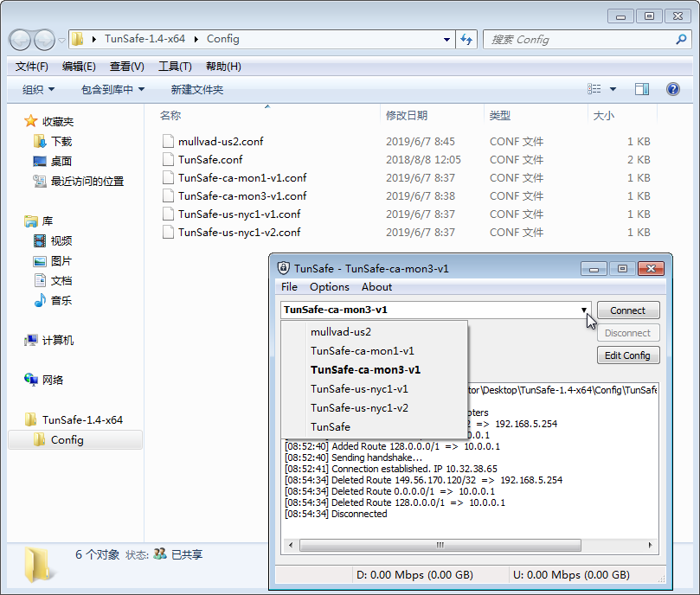Open the TunSafe File menu
The image size is (700, 595).
coord(289,287)
